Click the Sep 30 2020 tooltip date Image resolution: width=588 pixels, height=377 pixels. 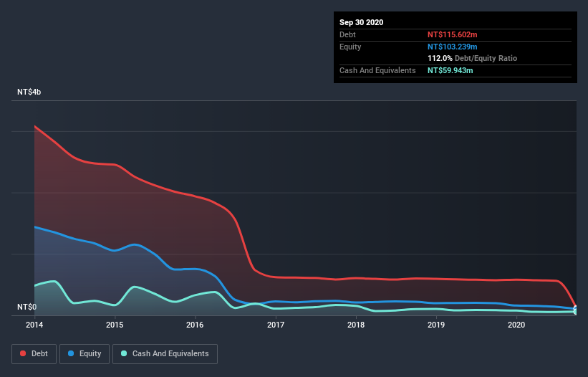coord(362,22)
